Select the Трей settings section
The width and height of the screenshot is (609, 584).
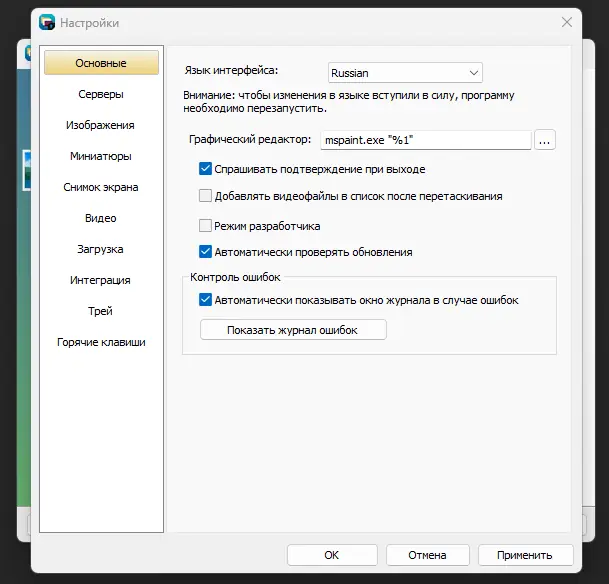(x=101, y=311)
